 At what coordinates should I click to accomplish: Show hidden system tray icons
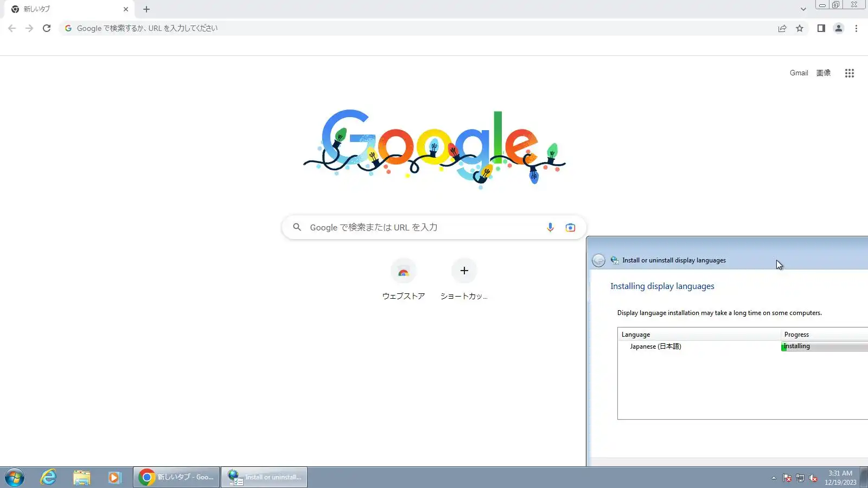[774, 478]
